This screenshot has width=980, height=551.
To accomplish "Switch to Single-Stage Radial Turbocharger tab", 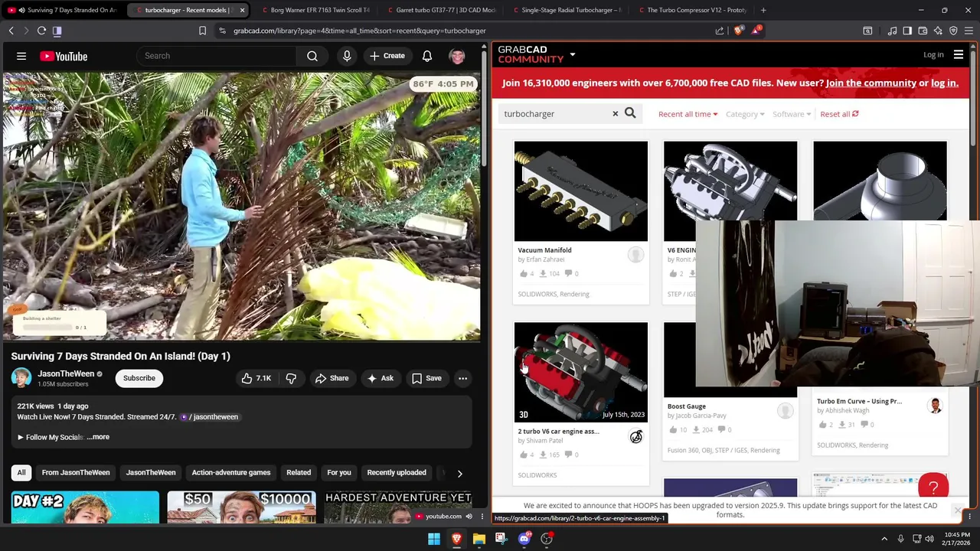I will pyautogui.click(x=567, y=10).
